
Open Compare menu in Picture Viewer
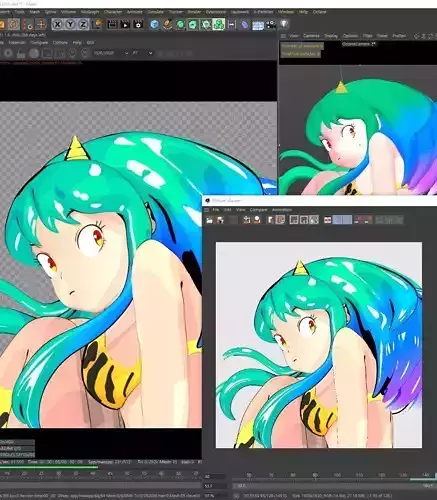tap(259, 210)
